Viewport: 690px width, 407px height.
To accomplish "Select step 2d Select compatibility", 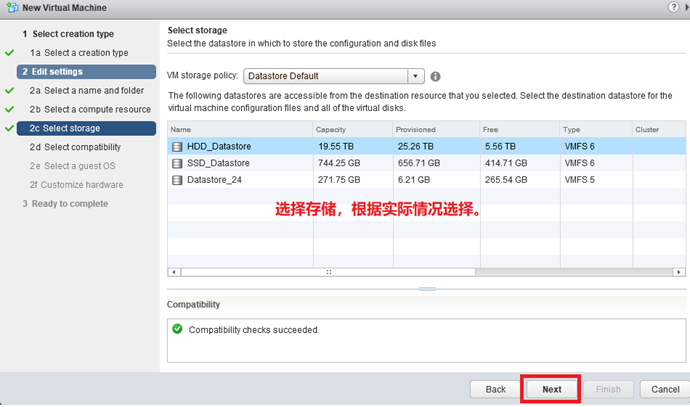I will [x=75, y=147].
